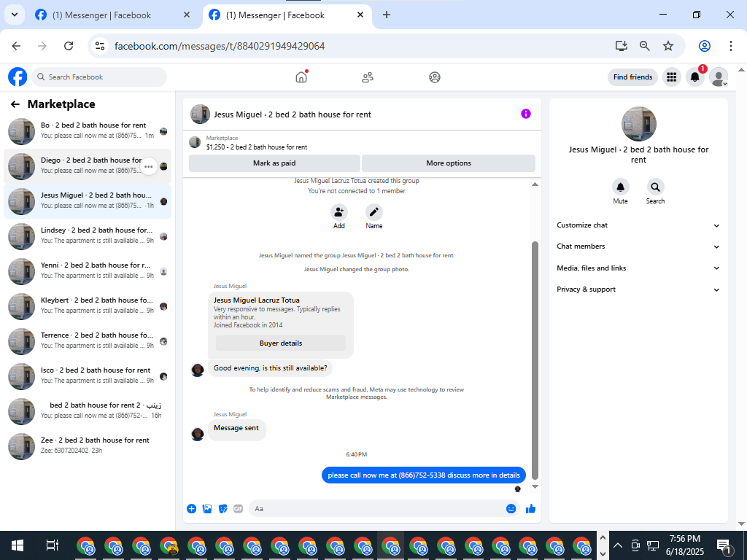Open Terrence's house for rent chat
This screenshot has height=560, width=747.
[x=88, y=341]
